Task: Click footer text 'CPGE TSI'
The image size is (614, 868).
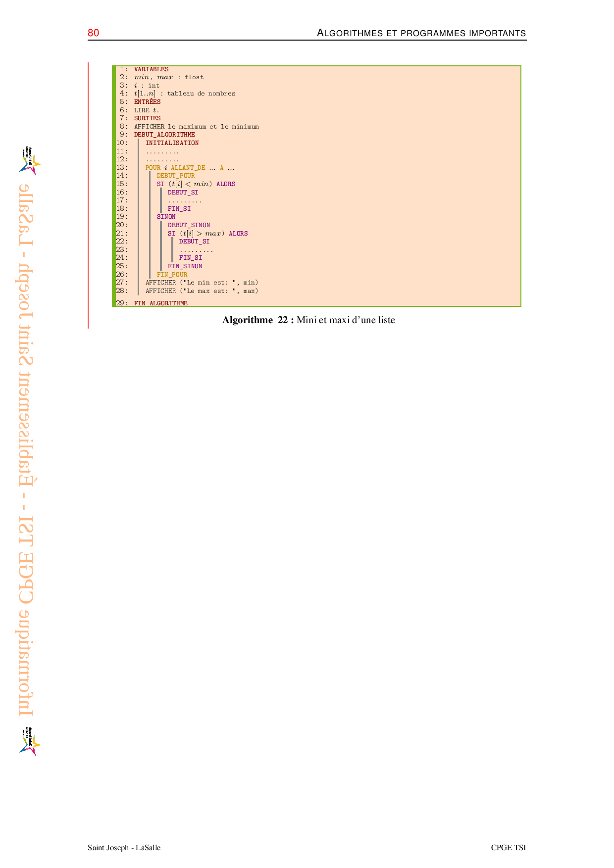Action: tap(508, 848)
